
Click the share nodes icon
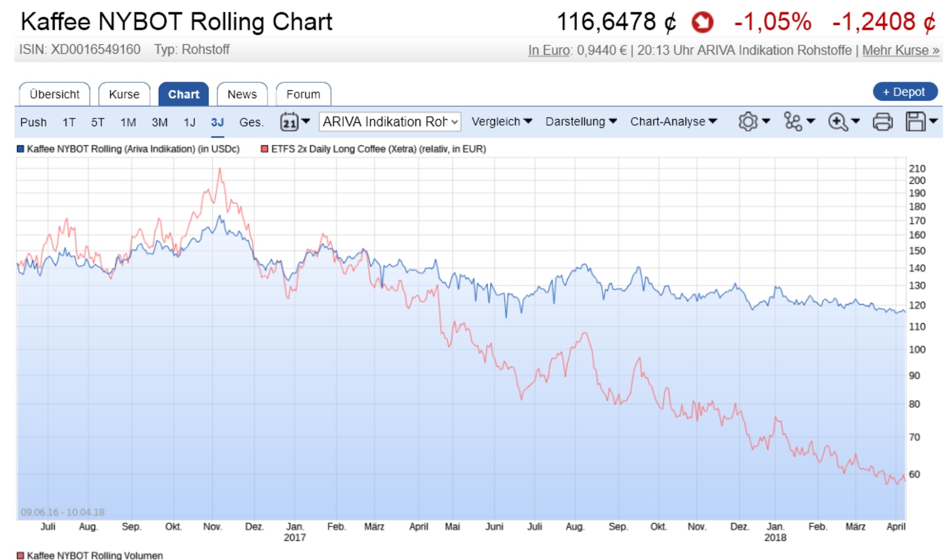click(793, 122)
